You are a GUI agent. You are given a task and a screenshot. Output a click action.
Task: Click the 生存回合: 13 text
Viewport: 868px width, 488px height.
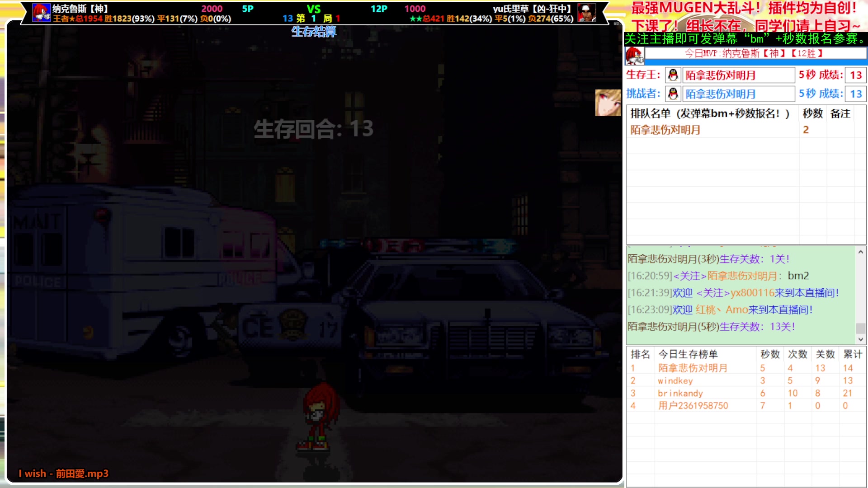[x=313, y=129]
